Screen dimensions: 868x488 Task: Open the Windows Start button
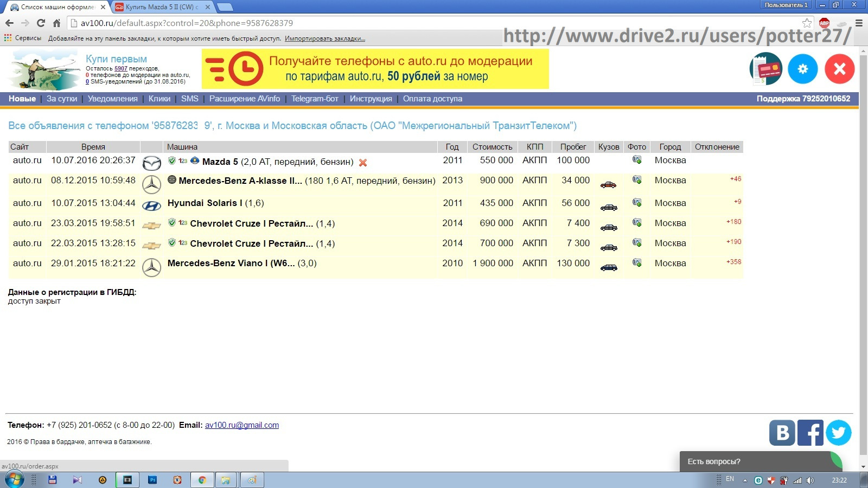(x=15, y=480)
